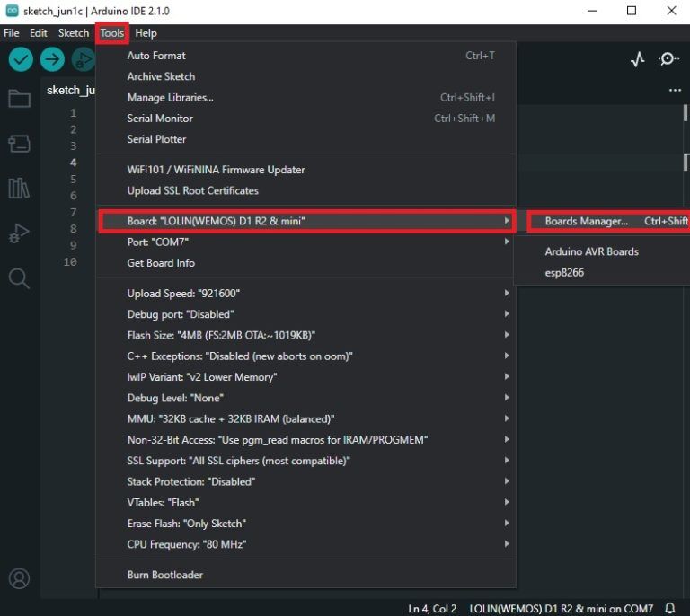Click the notifications bell in status bar
Viewport: 690px width, 616px height.
point(669,609)
